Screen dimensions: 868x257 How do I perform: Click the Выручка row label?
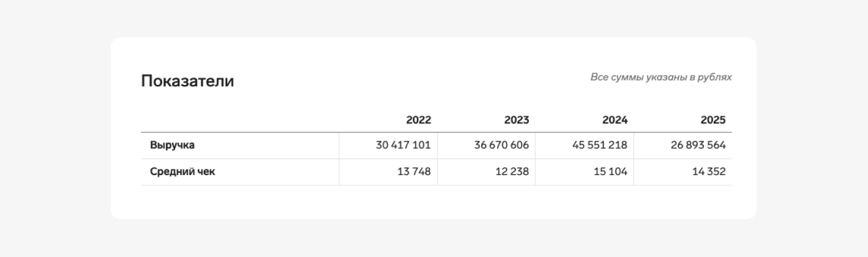tap(172, 146)
